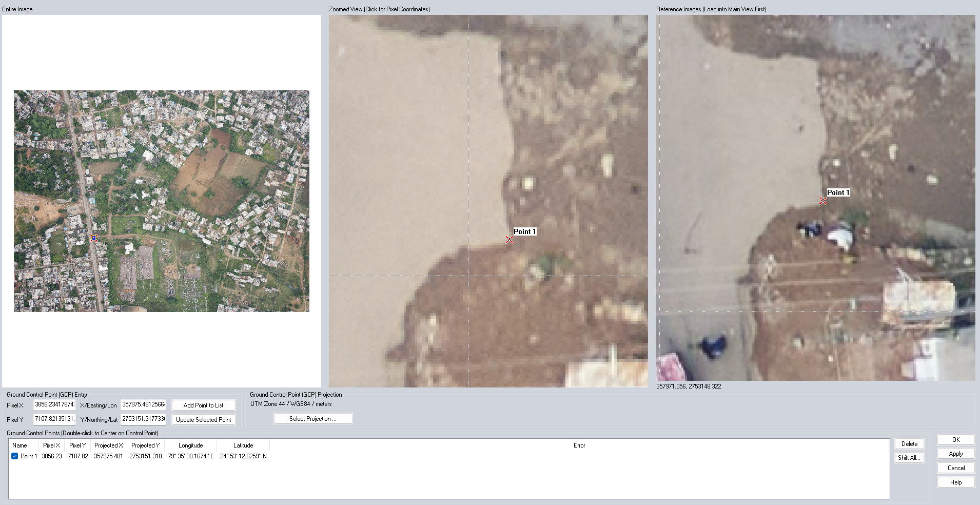Screen dimensions: 980x505
Task: Click the X/Easting/Lon input field
Action: (143, 404)
